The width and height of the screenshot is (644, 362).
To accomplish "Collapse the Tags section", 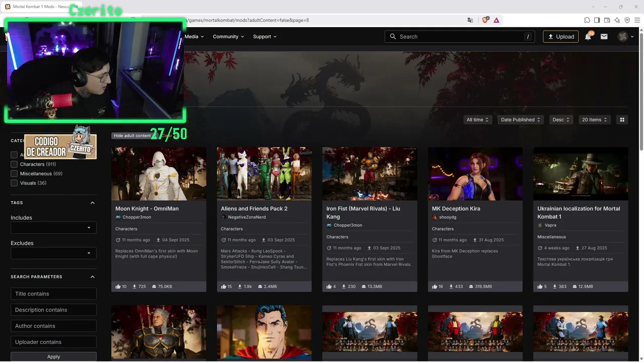I will (x=93, y=203).
